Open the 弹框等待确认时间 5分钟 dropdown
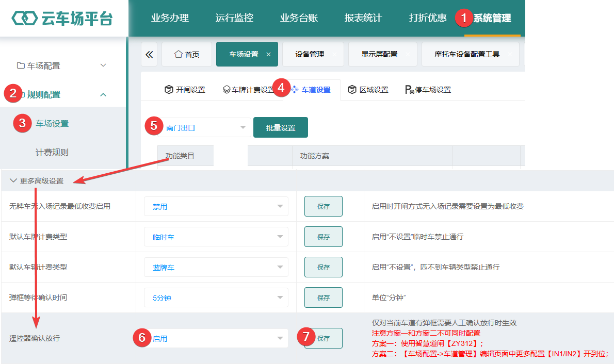Screen dimensions: 614x364 pyautogui.click(x=216, y=298)
